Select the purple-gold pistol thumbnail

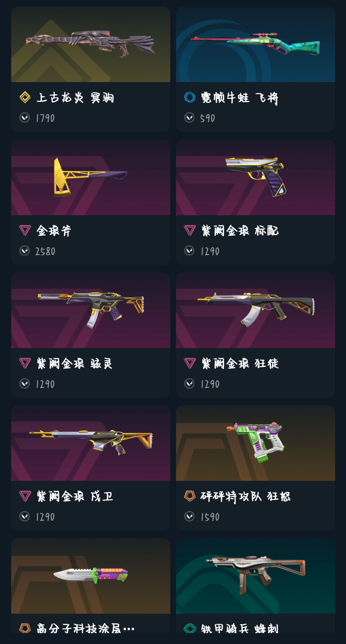point(255,177)
